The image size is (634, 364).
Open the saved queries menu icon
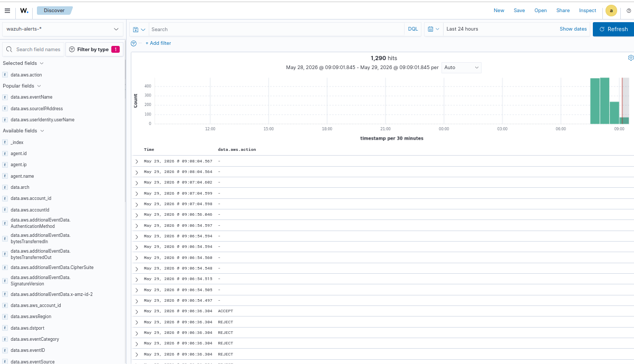click(x=139, y=30)
